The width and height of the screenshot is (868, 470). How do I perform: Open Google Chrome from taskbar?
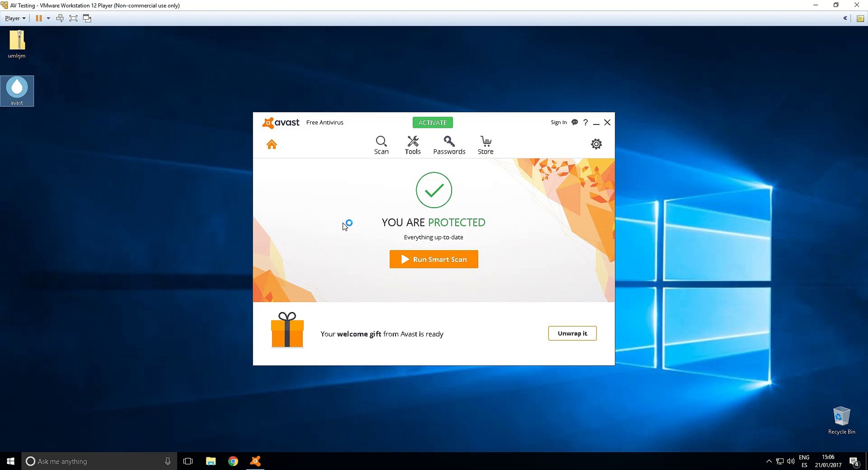click(x=233, y=461)
